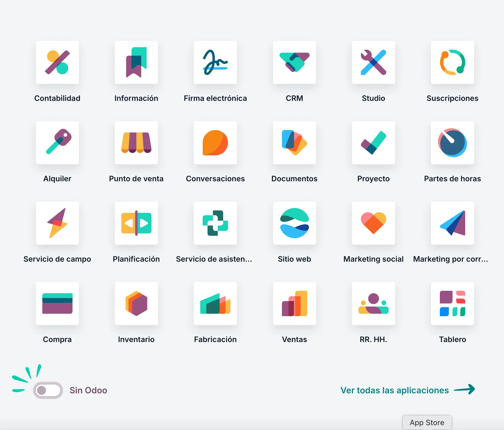Image resolution: width=504 pixels, height=430 pixels.
Task: Click the Punto de venta label
Action: click(x=136, y=179)
